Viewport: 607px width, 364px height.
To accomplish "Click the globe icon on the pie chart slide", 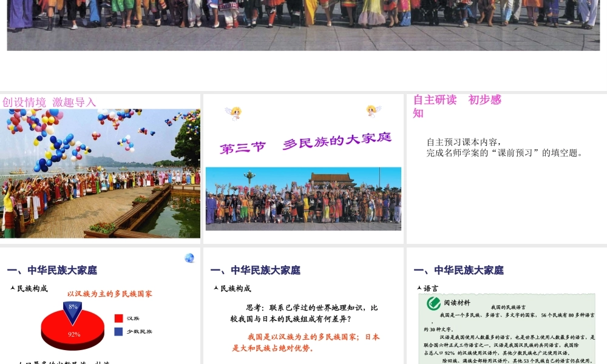I will click(189, 258).
